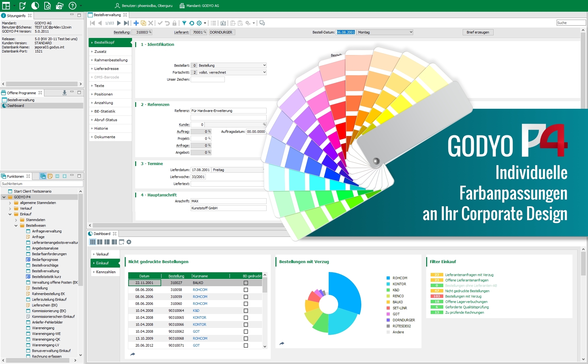The height and width of the screenshot is (364, 588).
Task: Toggle BD gedruckt checkbox for order 90310064
Action: [x=246, y=311]
